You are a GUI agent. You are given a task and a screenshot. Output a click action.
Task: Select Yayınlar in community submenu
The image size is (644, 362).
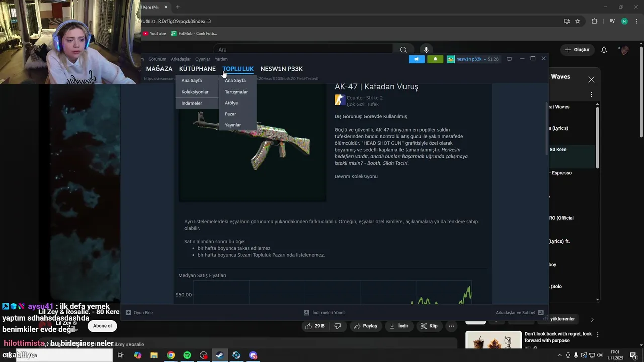tap(233, 125)
